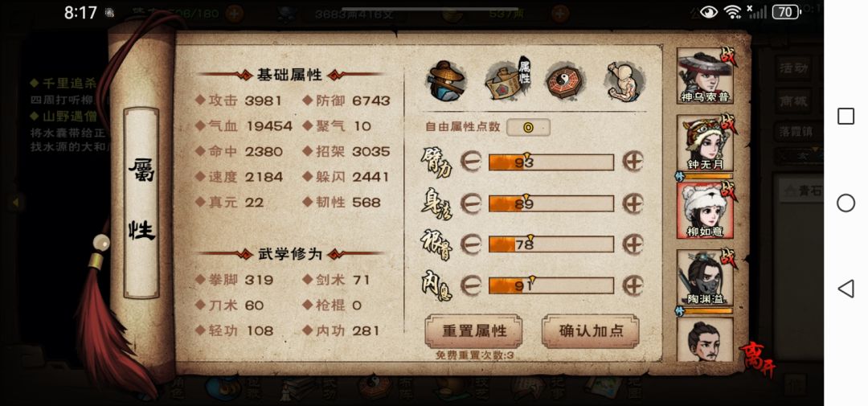This screenshot has height=406, width=868.
Task: Click the 重置属性 reset button
Action: [474, 331]
